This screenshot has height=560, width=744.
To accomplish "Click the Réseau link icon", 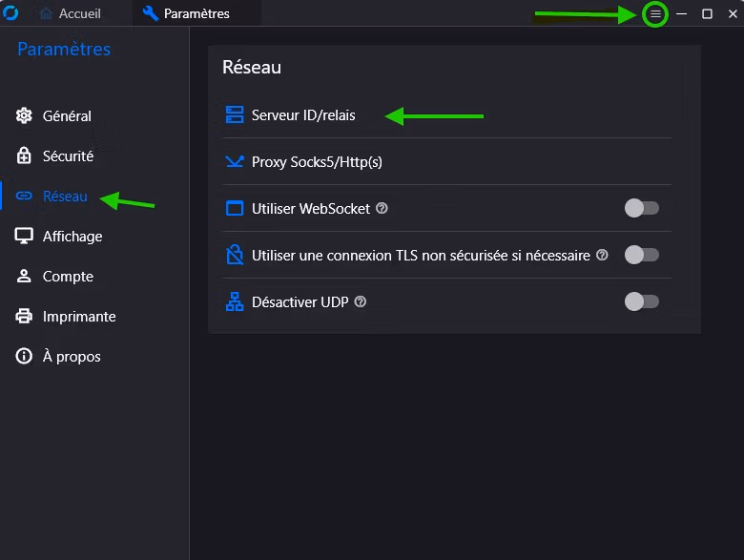I will click(24, 196).
